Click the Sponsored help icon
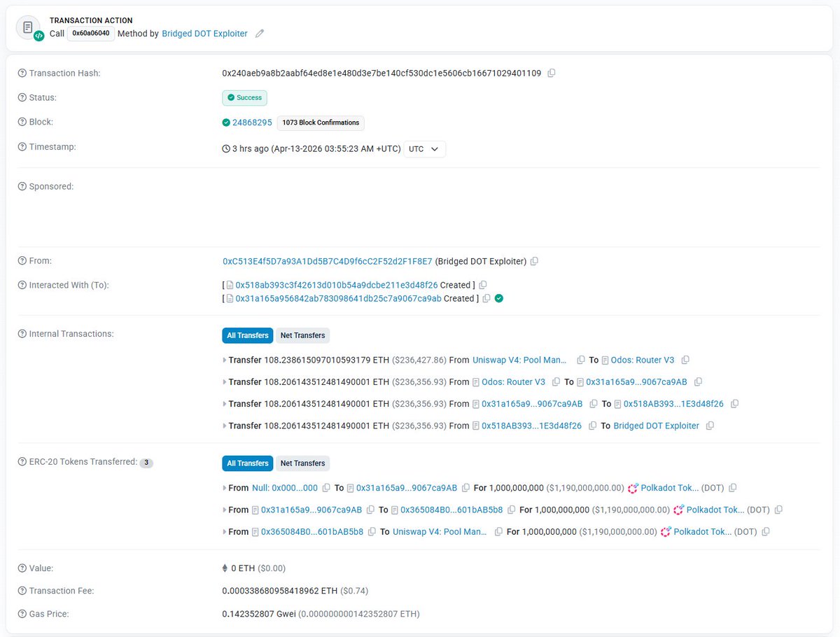Viewport: 840px width, 637px height. pyautogui.click(x=22, y=186)
